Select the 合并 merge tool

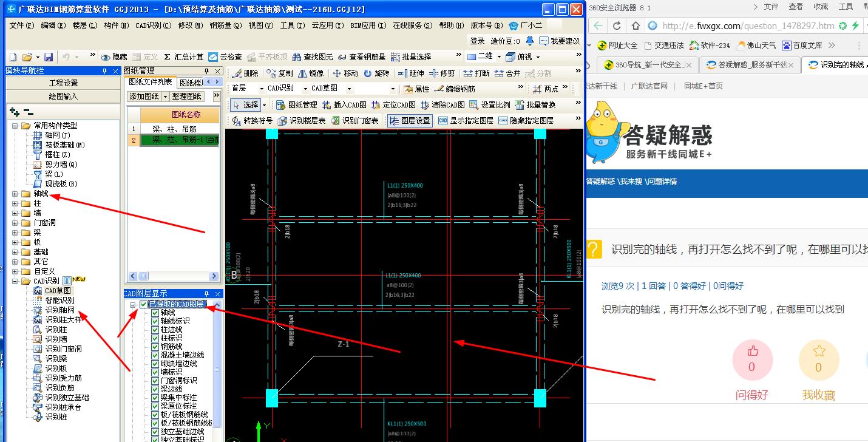[507, 73]
